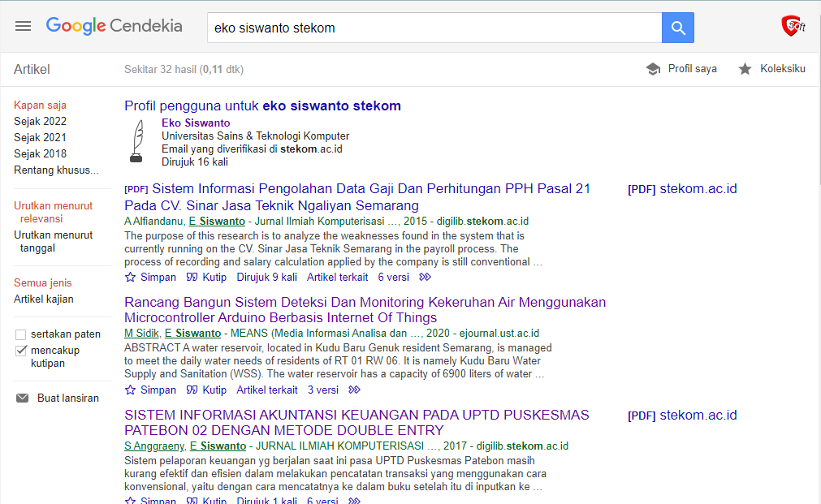Click the Profil saya graduation cap icon
This screenshot has height=504, width=821.
(653, 68)
